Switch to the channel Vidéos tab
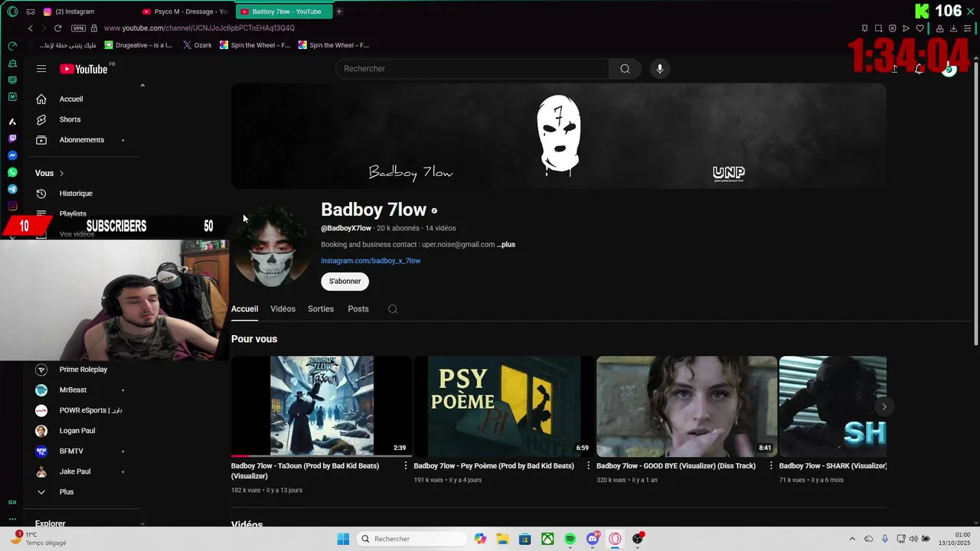Viewport: 980px width, 551px height. point(283,309)
